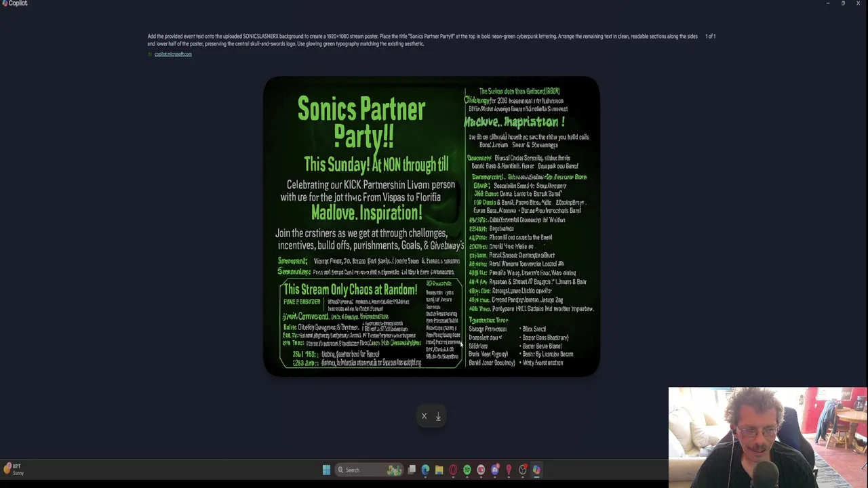Click the Copilot logo in the title bar
Image resolution: width=868 pixels, height=488 pixels.
coord(5,3)
